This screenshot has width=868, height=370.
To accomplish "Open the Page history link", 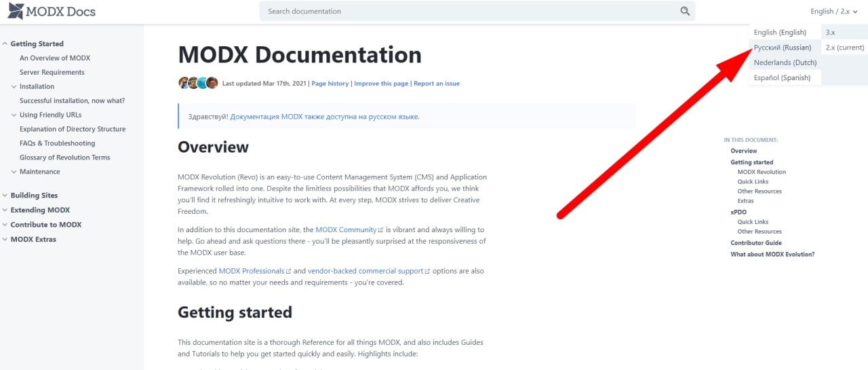I will tap(330, 84).
